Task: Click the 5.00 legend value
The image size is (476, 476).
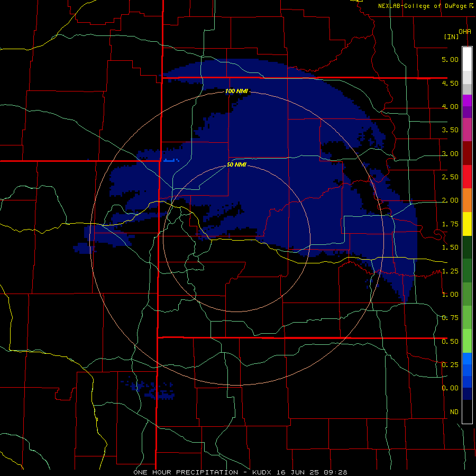Action: pos(450,59)
